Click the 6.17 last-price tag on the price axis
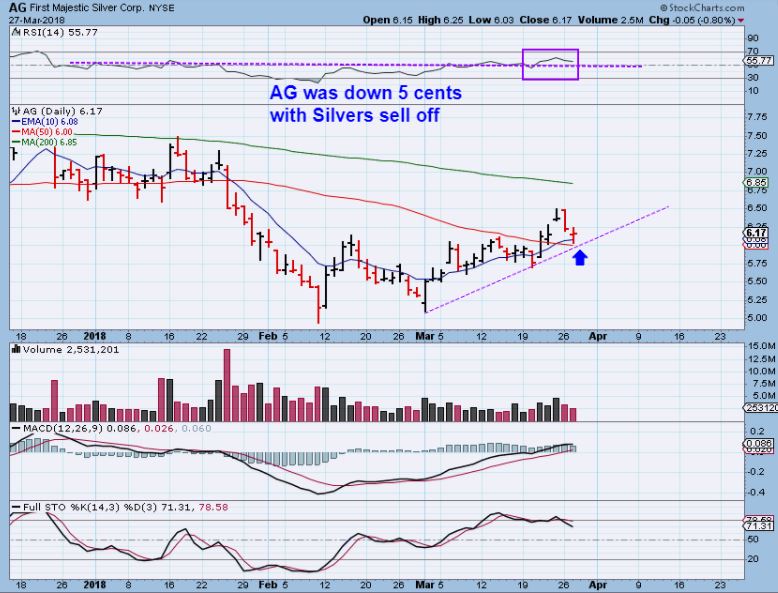Screen dimensions: 778x593 point(757,233)
